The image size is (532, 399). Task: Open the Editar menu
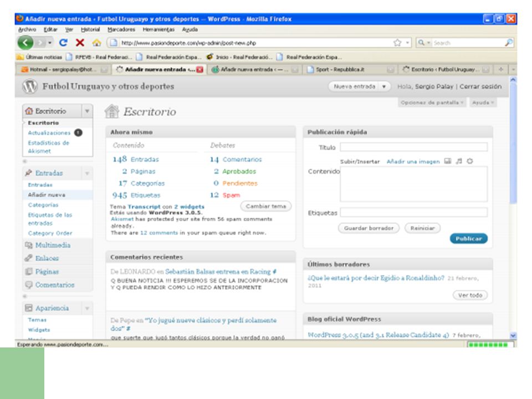50,29
